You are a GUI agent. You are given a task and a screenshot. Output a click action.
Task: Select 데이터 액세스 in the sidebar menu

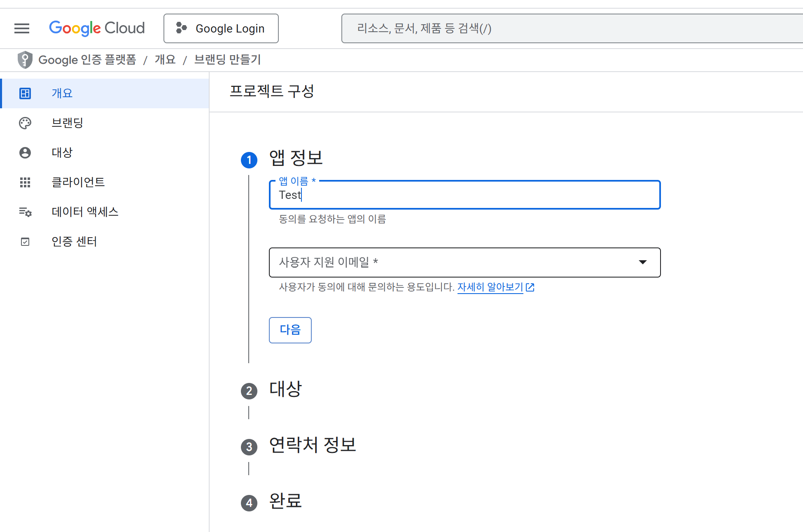(x=85, y=212)
